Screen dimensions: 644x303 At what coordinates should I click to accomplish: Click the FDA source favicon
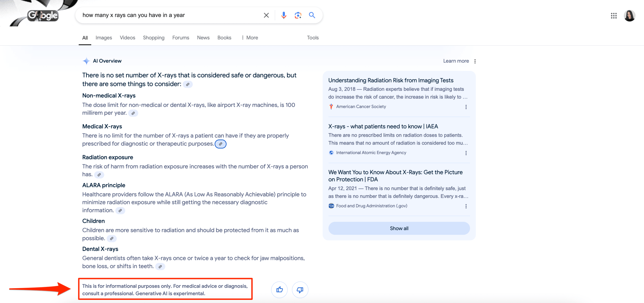[331, 206]
